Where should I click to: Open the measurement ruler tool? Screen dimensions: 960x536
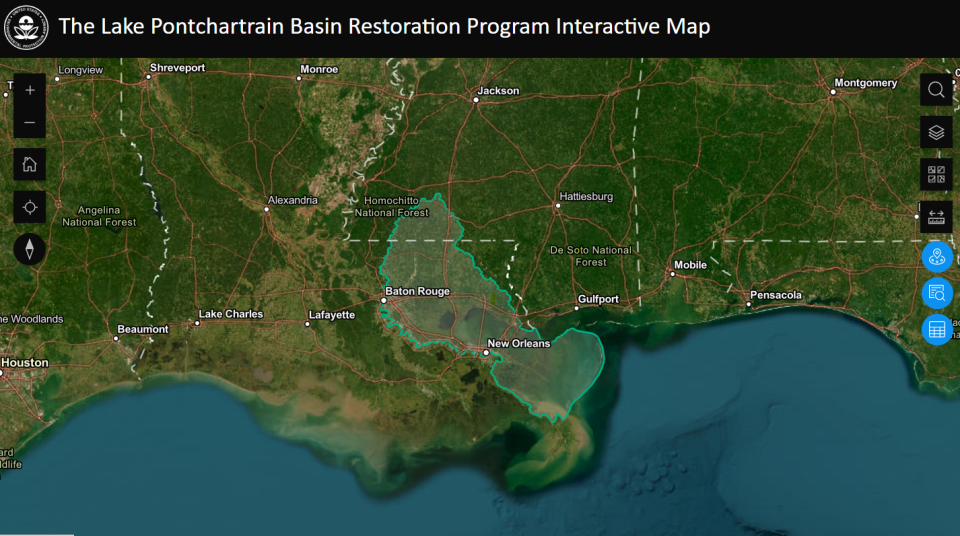tap(936, 216)
